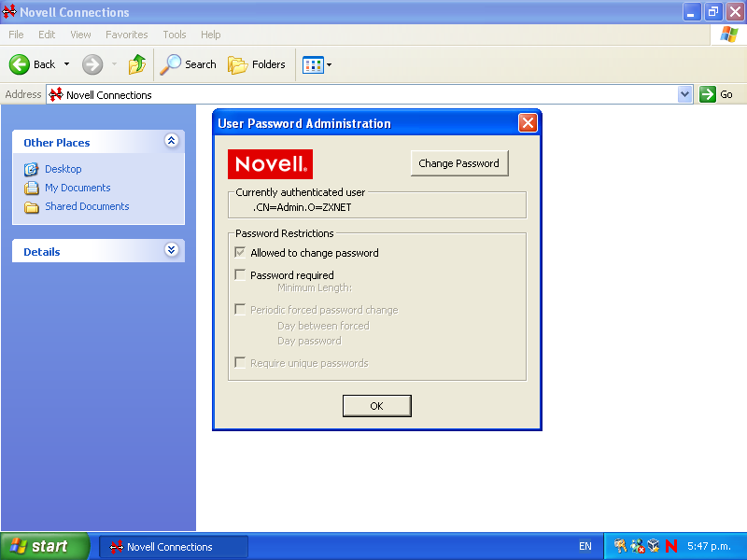
Task: Minimize the Novell Connections window
Action: pyautogui.click(x=692, y=12)
